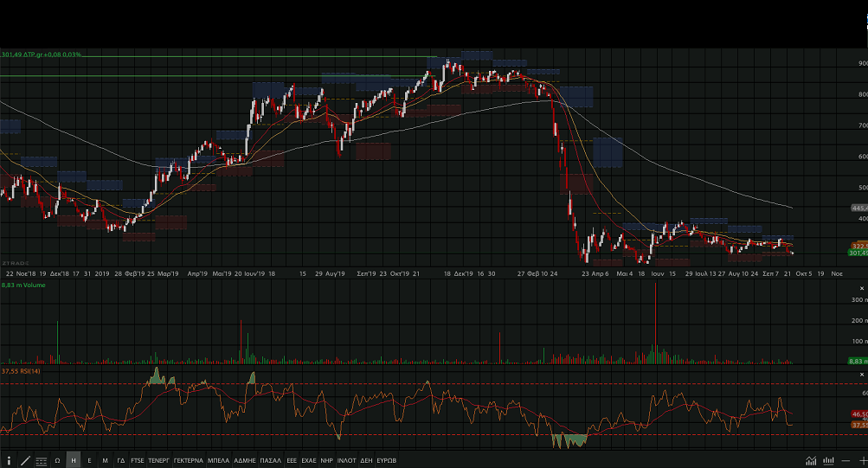
Task: Select the line drawing tool
Action: [24, 460]
